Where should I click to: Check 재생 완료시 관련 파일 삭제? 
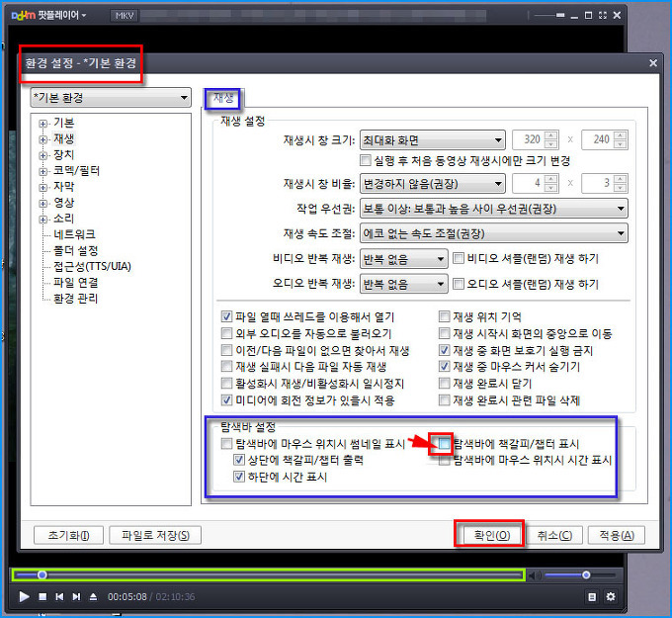pyautogui.click(x=445, y=400)
